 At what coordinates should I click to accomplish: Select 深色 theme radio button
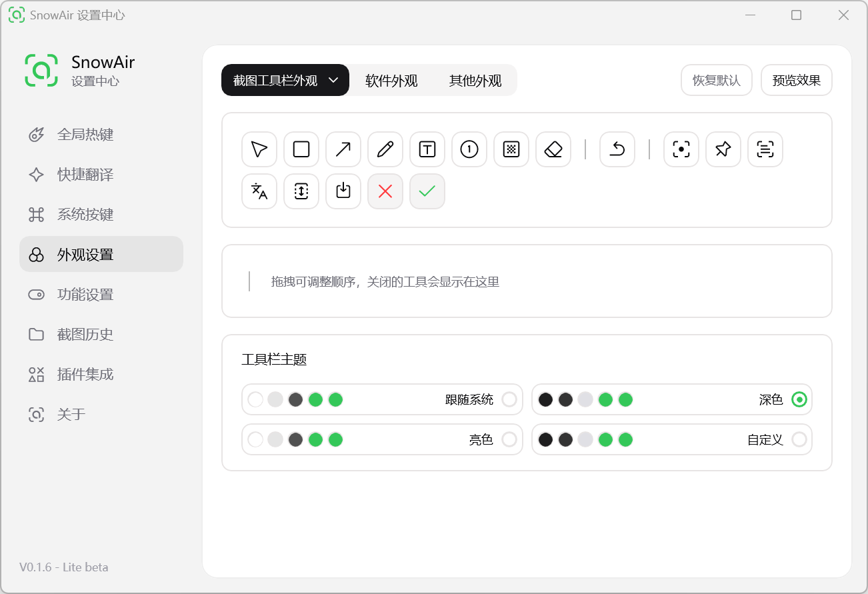[799, 399]
